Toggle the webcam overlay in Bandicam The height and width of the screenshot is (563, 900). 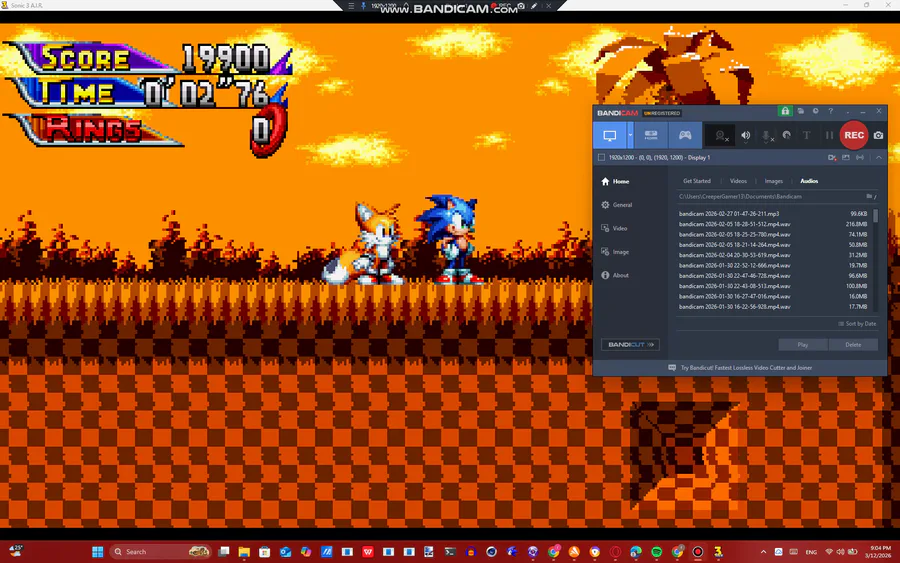point(720,135)
